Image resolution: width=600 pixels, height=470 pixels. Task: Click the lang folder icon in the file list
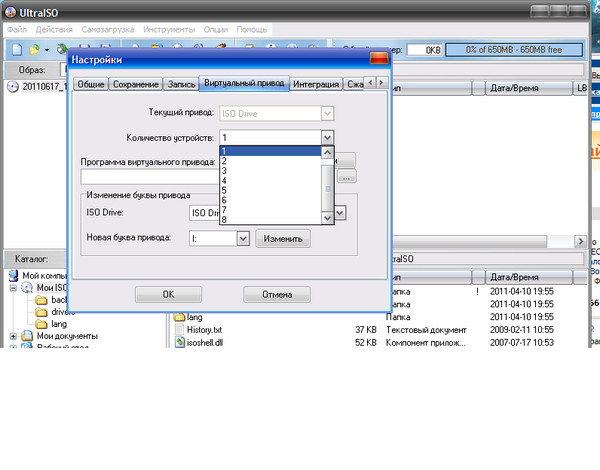point(179,317)
